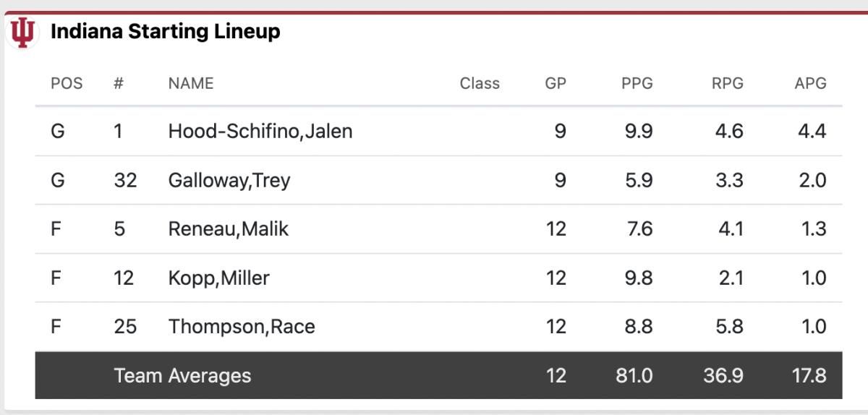Click the jersey number column header
The height and width of the screenshot is (415, 868).
coord(119,83)
